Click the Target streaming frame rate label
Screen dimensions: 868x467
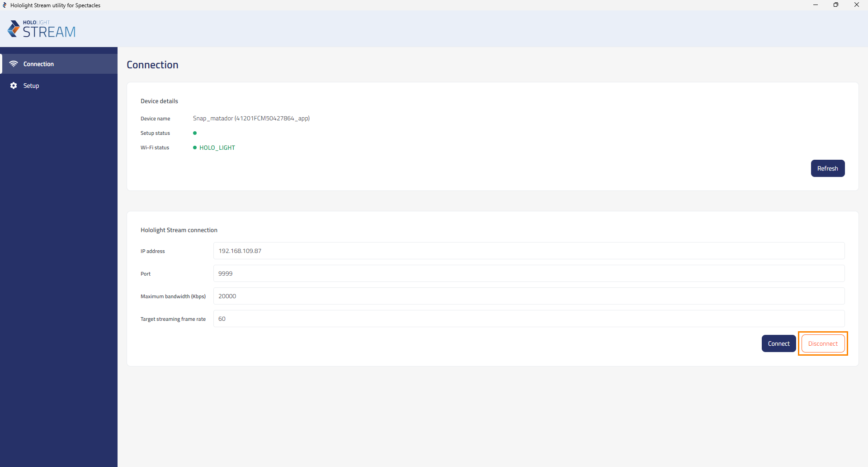click(173, 319)
